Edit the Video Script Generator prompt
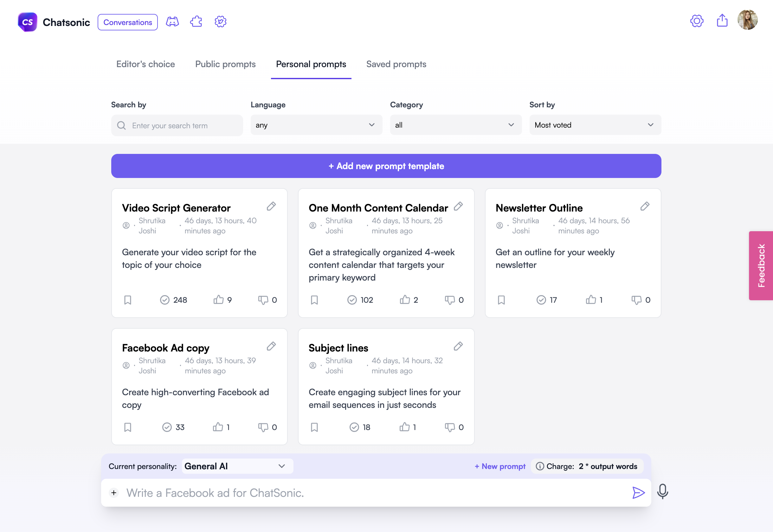This screenshot has width=773, height=532. click(271, 206)
